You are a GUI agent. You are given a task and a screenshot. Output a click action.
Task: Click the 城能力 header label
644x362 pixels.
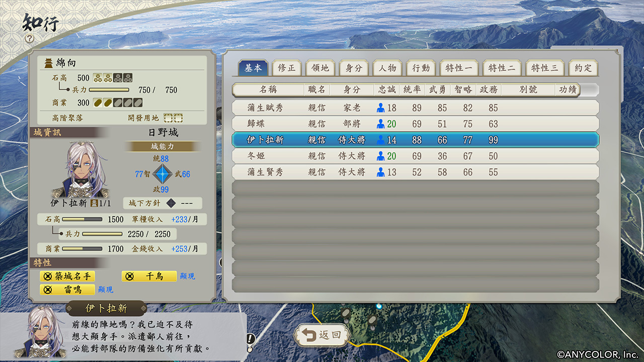[163, 147]
